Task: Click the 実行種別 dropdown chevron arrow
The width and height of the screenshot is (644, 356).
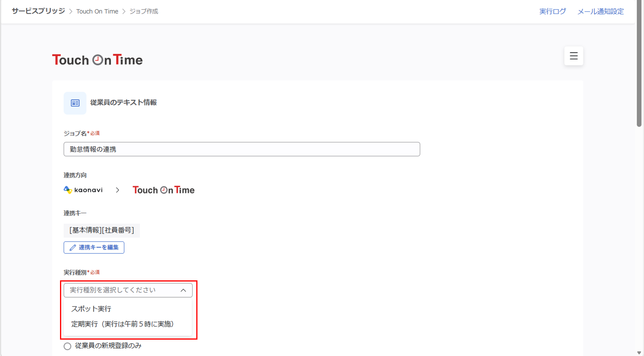Action: pos(183,290)
